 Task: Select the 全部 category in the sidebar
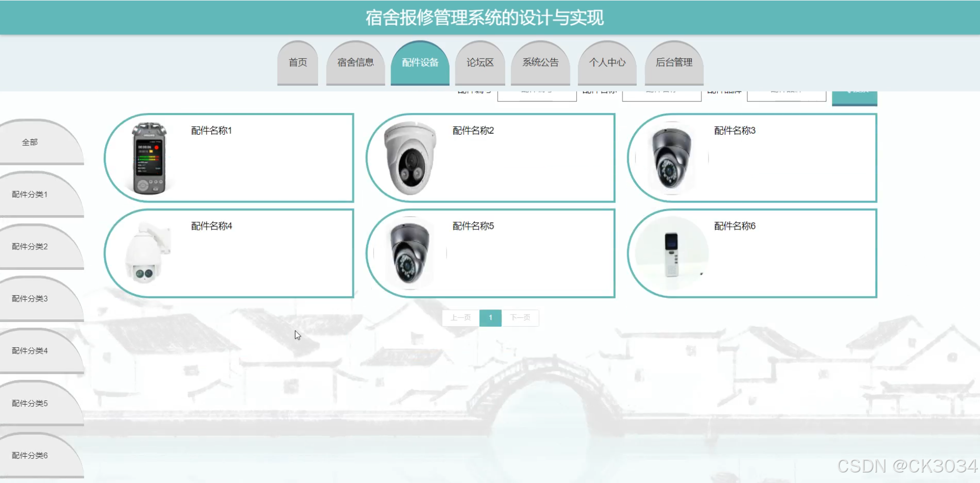tap(30, 142)
